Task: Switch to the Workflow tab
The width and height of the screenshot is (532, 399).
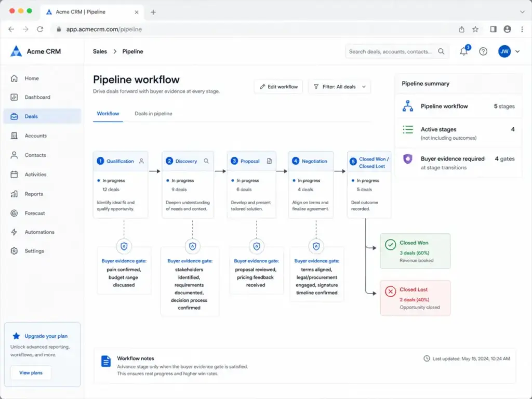Action: [108, 114]
